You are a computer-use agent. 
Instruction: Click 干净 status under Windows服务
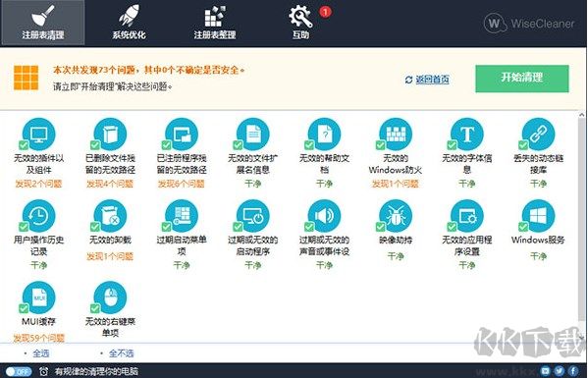(x=539, y=256)
